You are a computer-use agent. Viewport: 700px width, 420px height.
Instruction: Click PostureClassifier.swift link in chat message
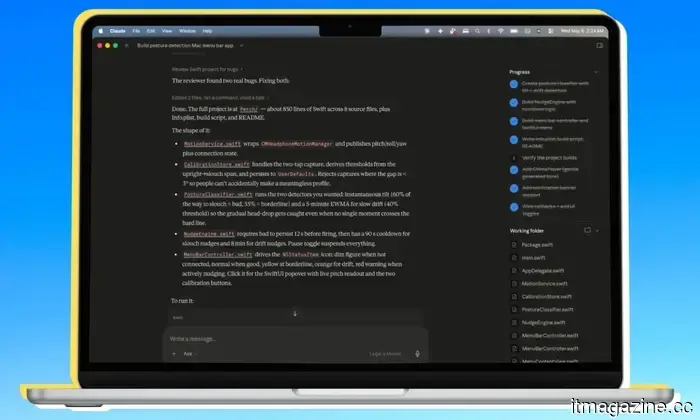pyautogui.click(x=218, y=195)
